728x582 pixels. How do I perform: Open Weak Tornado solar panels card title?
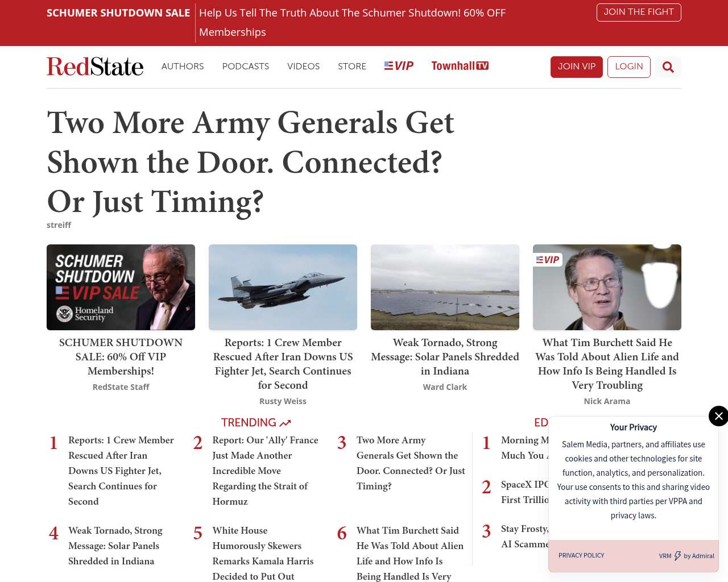pos(445,357)
